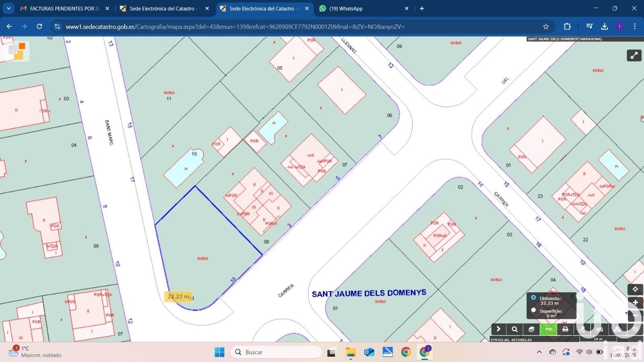
Task: Open the map layers panel
Action: tap(531, 329)
